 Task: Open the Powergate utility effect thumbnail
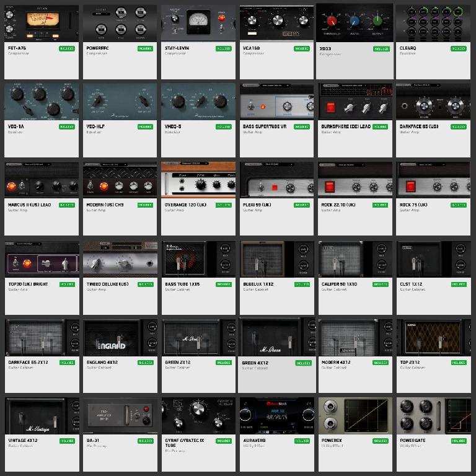433,416
